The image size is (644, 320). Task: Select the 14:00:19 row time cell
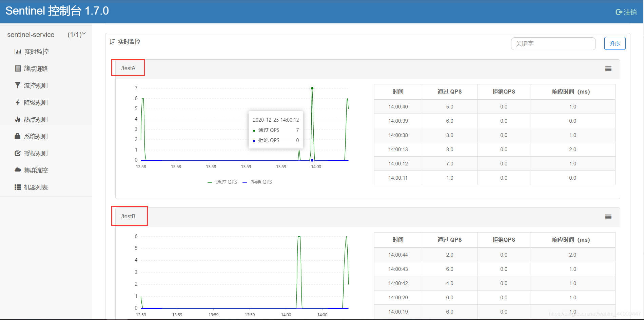pyautogui.click(x=398, y=312)
